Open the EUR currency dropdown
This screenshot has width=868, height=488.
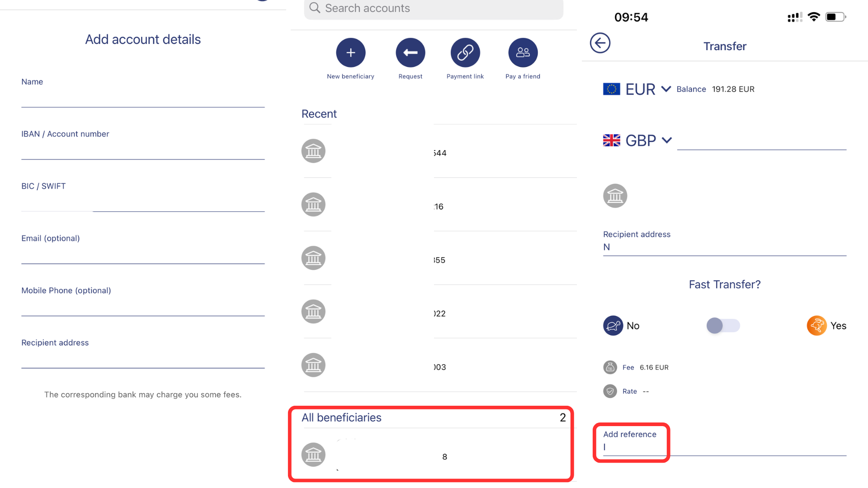(665, 89)
